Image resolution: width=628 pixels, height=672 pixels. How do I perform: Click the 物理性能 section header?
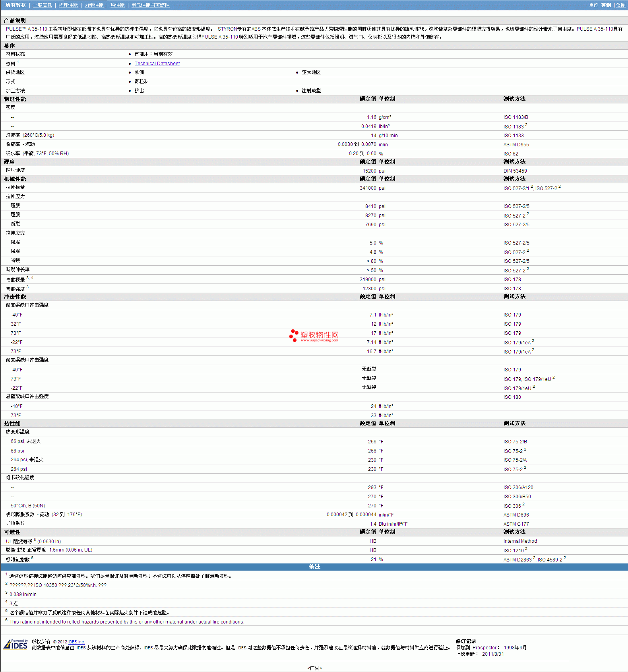point(15,99)
